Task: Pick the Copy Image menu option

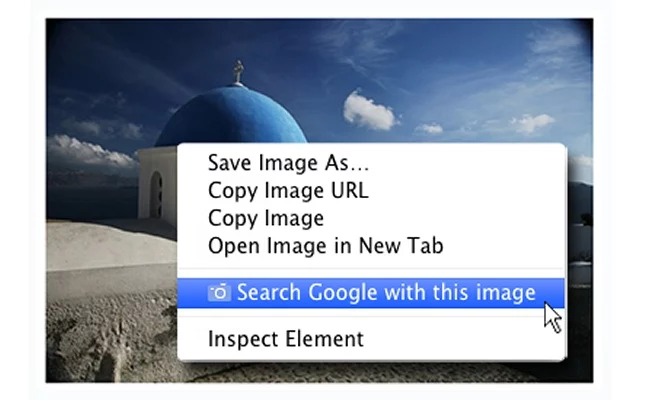Action: coord(266,218)
